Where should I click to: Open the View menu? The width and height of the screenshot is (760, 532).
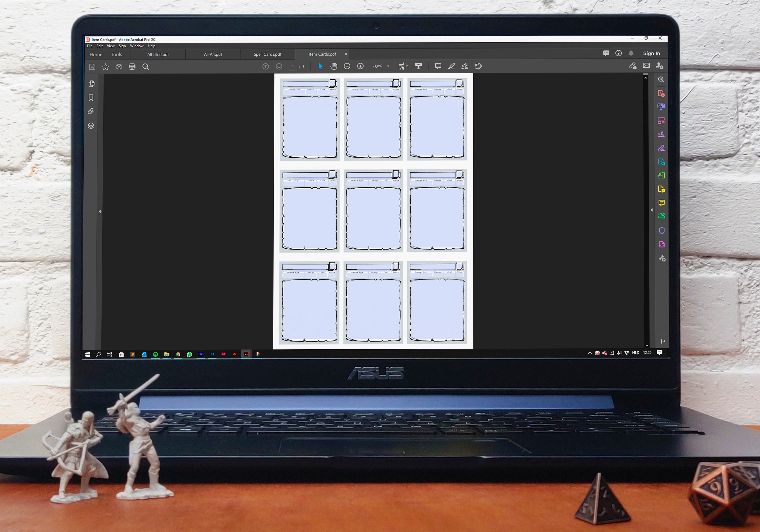point(110,46)
